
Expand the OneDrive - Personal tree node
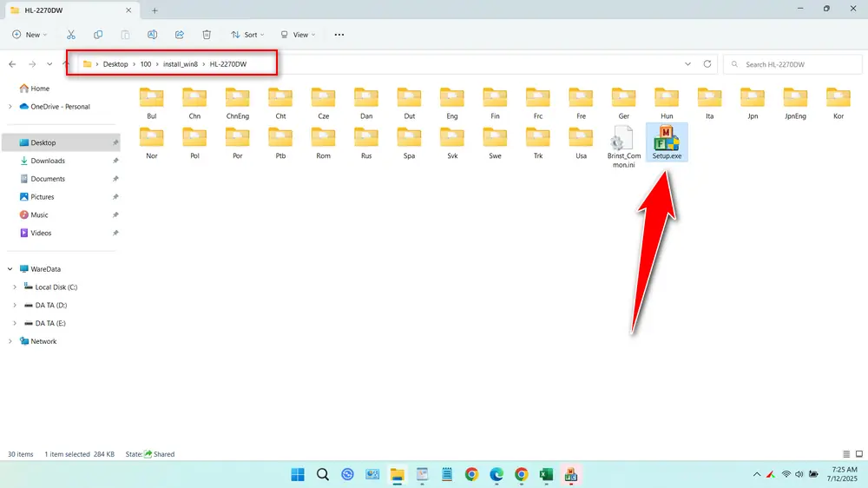[x=10, y=107]
